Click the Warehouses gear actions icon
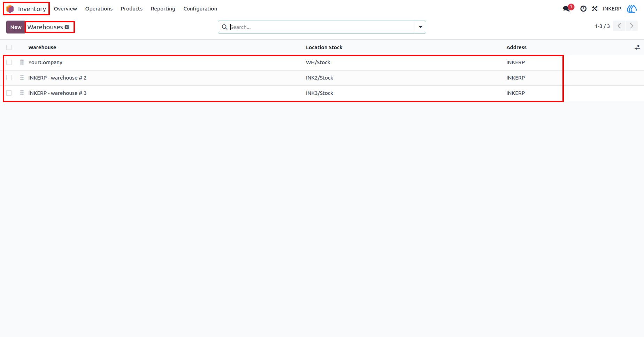The image size is (644, 337). pyautogui.click(x=67, y=27)
